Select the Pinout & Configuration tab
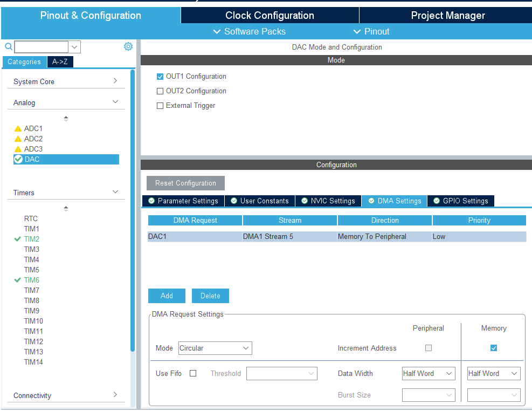The image size is (532, 411). tap(91, 15)
